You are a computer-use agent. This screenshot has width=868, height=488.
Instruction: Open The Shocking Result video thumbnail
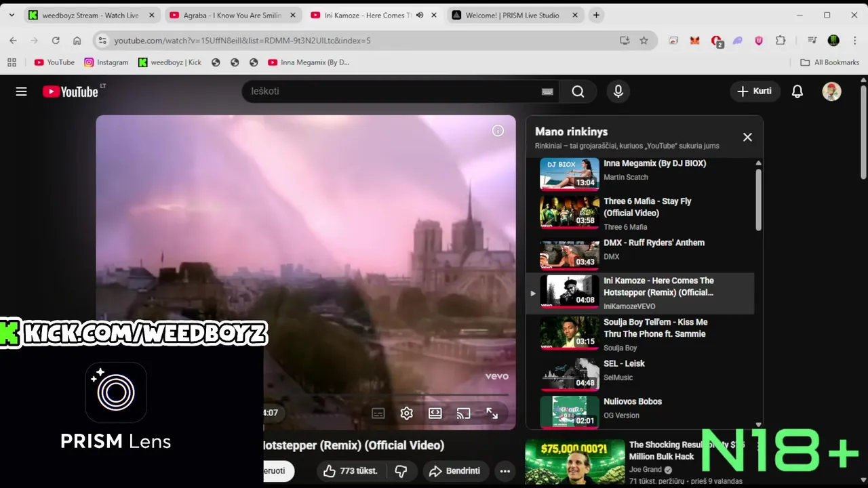click(x=575, y=462)
